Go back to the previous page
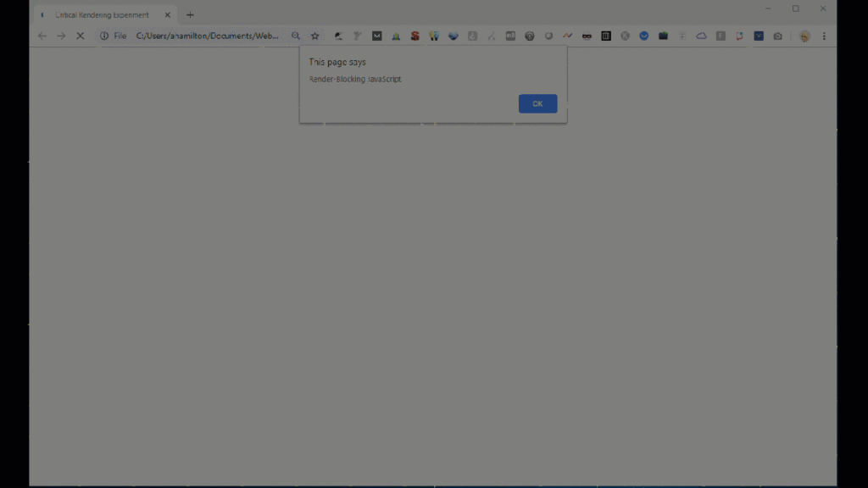The height and width of the screenshot is (488, 868). pyautogui.click(x=42, y=36)
